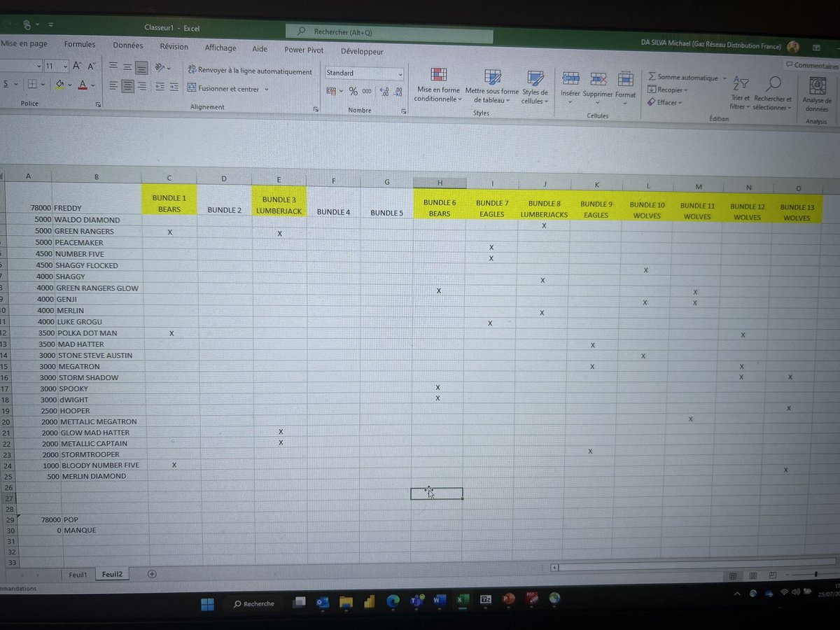Open PowerPoint from the taskbar

pos(508,599)
